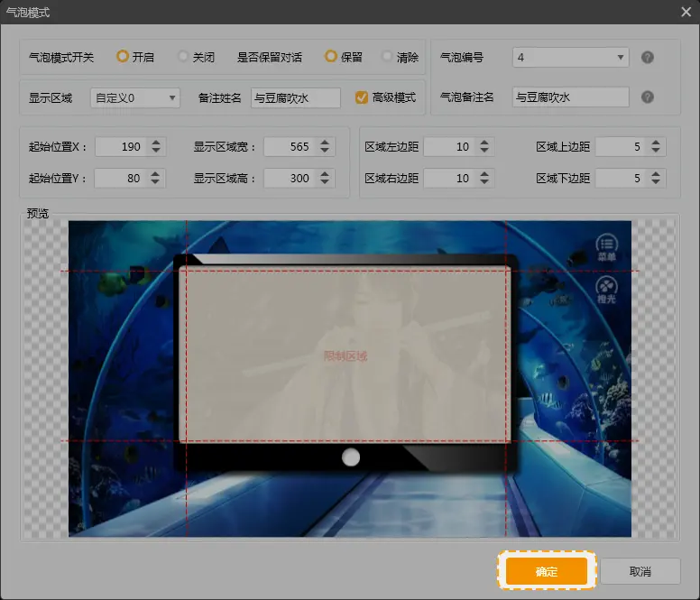
Task: Choose 清除 for 是否保留对话
Action: click(387, 57)
